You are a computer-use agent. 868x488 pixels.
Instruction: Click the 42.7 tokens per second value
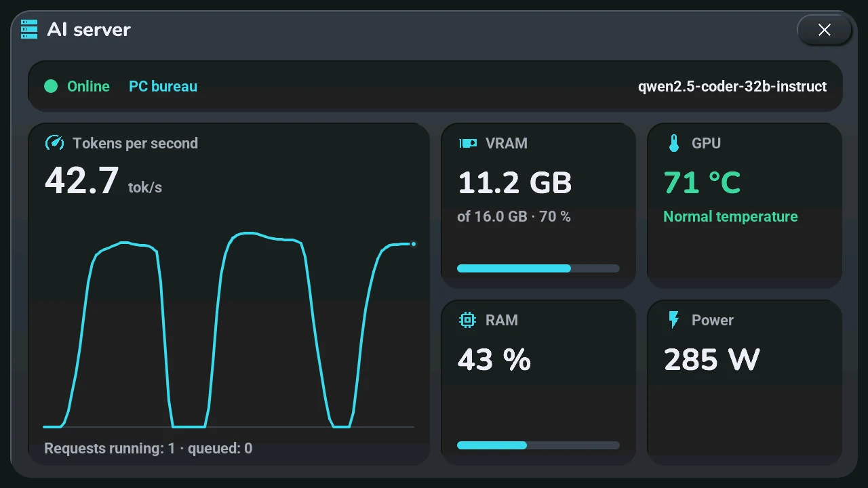[x=81, y=181]
